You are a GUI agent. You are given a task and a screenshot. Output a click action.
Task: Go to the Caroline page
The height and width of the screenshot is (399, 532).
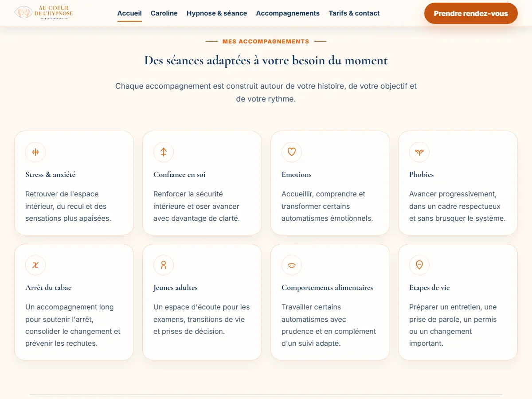pyautogui.click(x=164, y=13)
